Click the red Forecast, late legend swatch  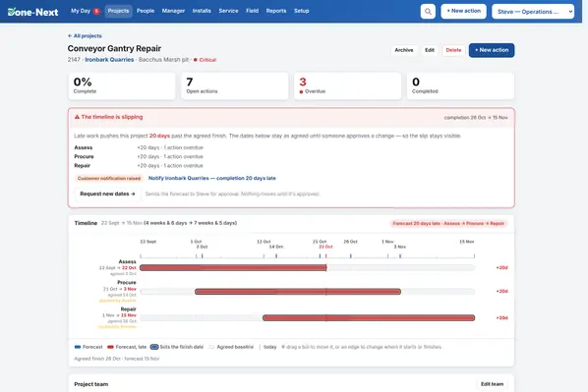click(110, 347)
